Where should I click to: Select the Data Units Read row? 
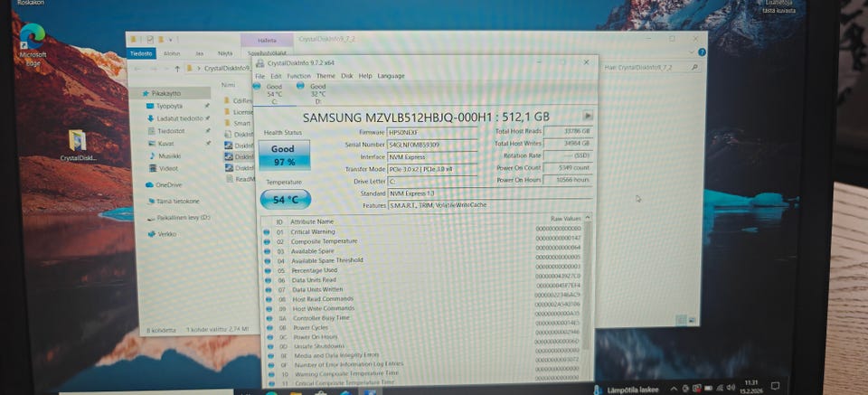(x=423, y=279)
